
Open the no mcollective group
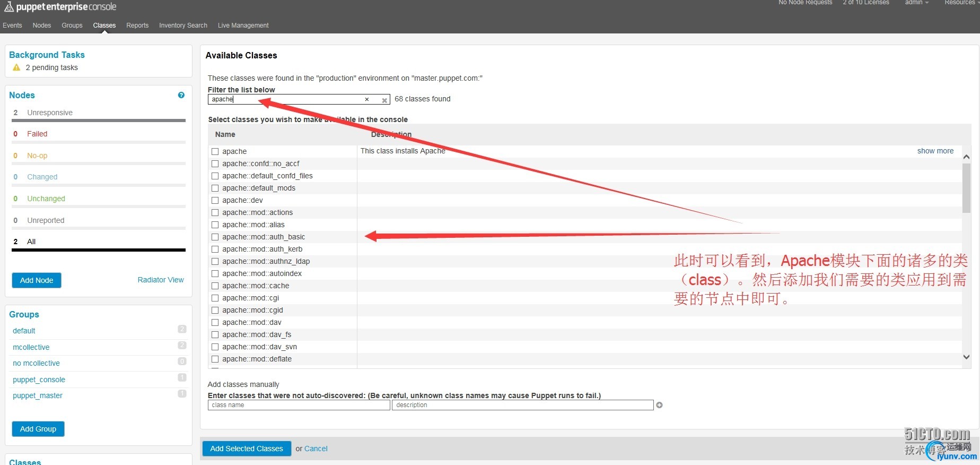[36, 363]
